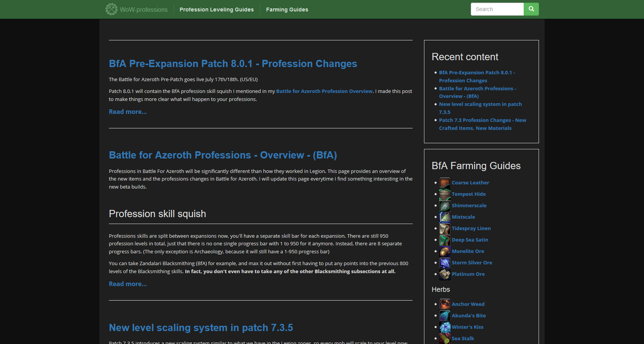Screen dimensions: 644x344
Task: Click the Tempest Hide item icon
Action: pos(445,194)
